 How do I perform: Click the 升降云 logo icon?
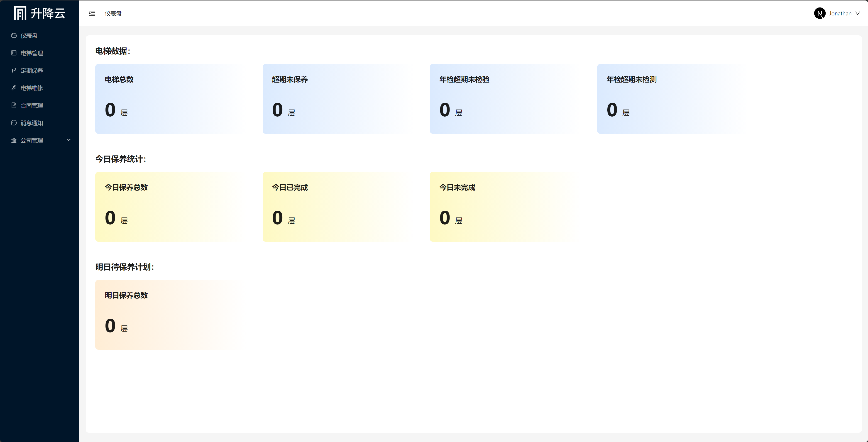click(20, 13)
